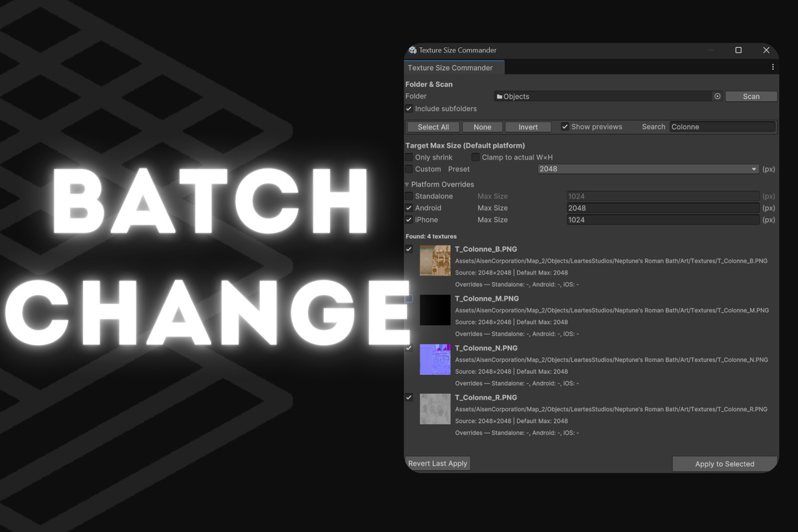Open the Preset 2048 size dropdown

[x=648, y=169]
